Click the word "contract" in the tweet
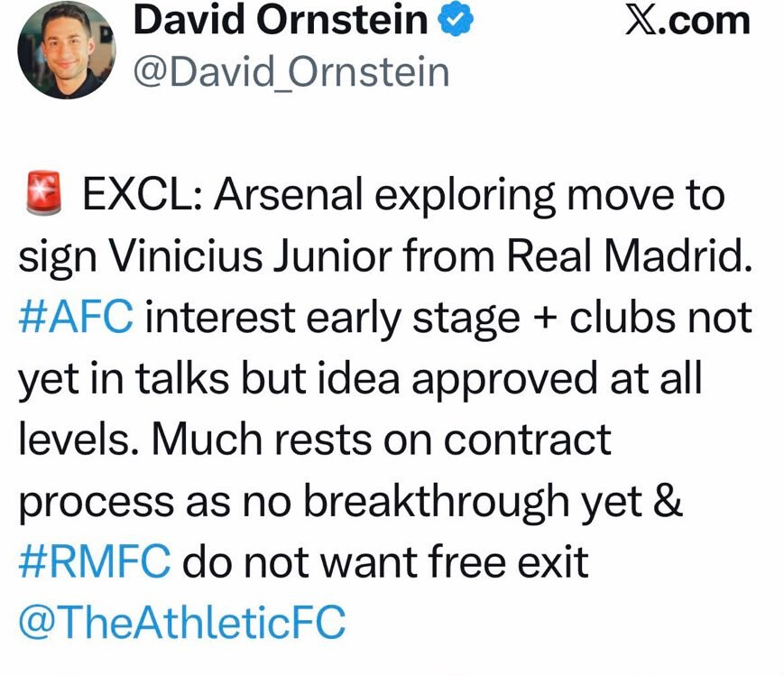The height and width of the screenshot is (676, 784). [527, 440]
